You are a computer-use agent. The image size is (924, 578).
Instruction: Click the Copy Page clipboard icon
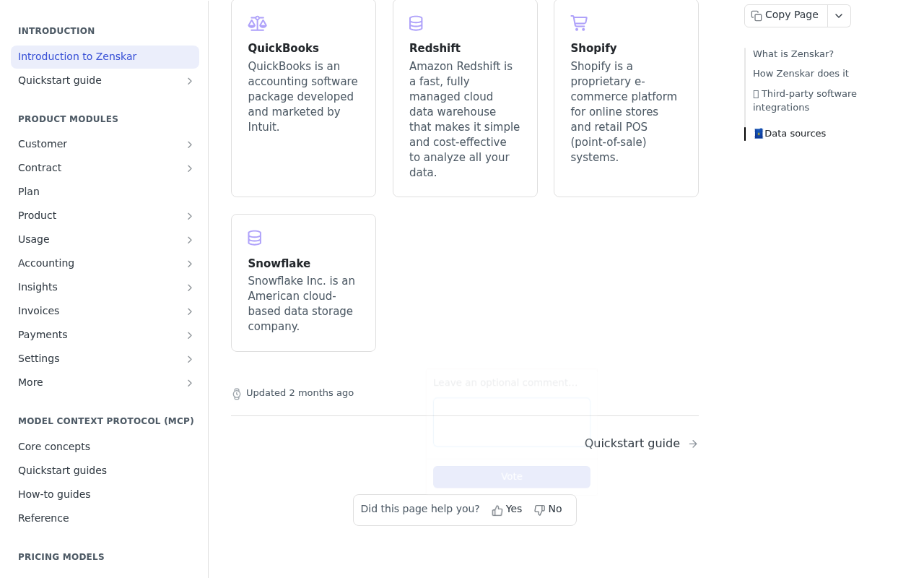click(x=757, y=16)
